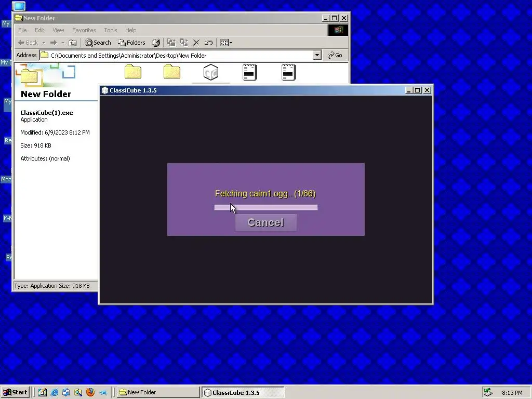The height and width of the screenshot is (399, 532).
Task: Click the fetching progress bar in ClassiCube
Action: [265, 207]
